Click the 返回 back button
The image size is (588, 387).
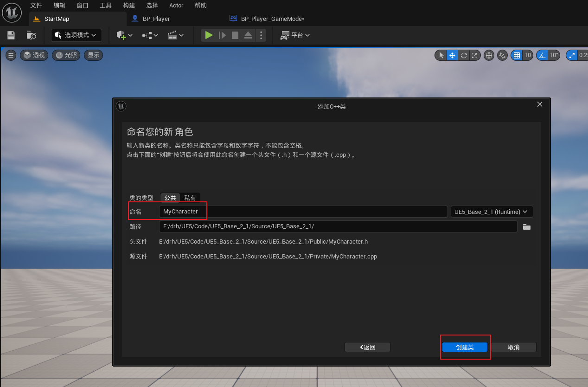pos(367,347)
